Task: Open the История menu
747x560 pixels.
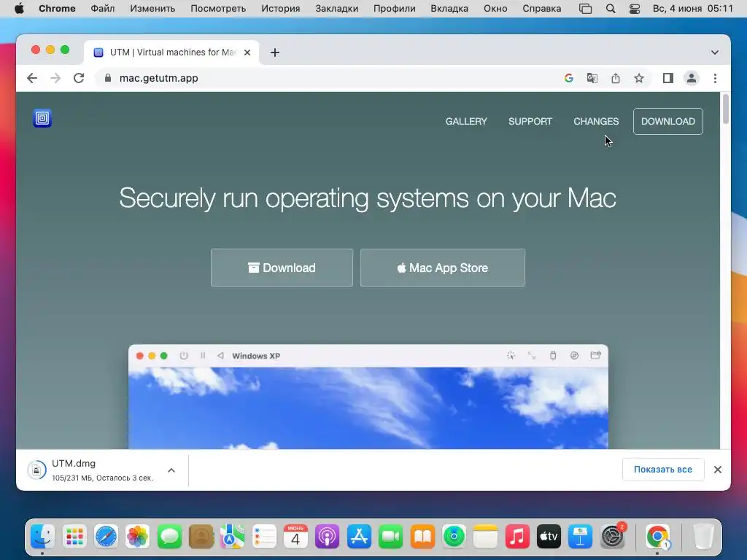Action: [281, 9]
